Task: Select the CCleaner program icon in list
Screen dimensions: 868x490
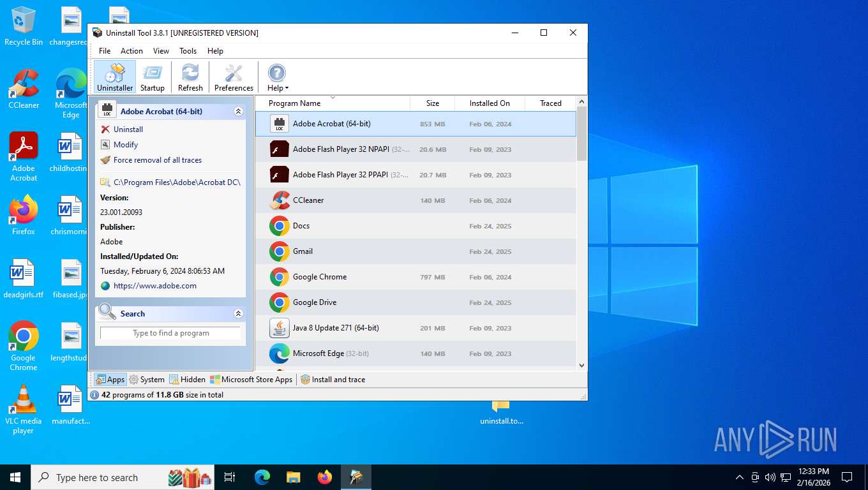Action: (x=280, y=200)
